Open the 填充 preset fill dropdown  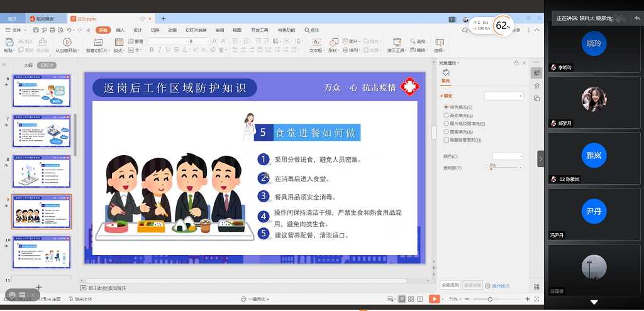click(504, 95)
